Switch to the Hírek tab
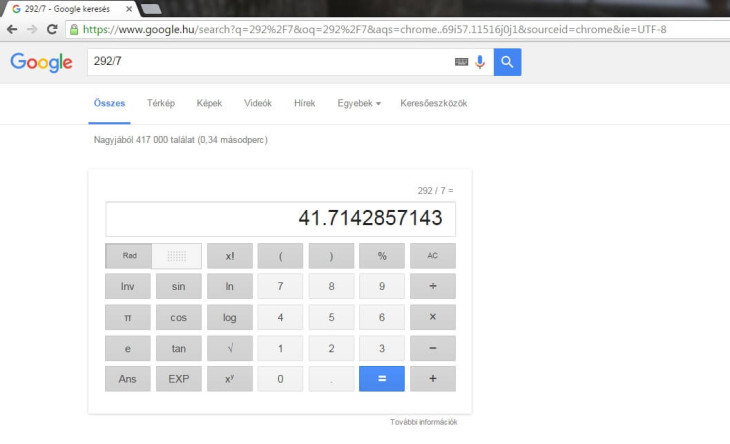The height and width of the screenshot is (444, 730). (304, 103)
